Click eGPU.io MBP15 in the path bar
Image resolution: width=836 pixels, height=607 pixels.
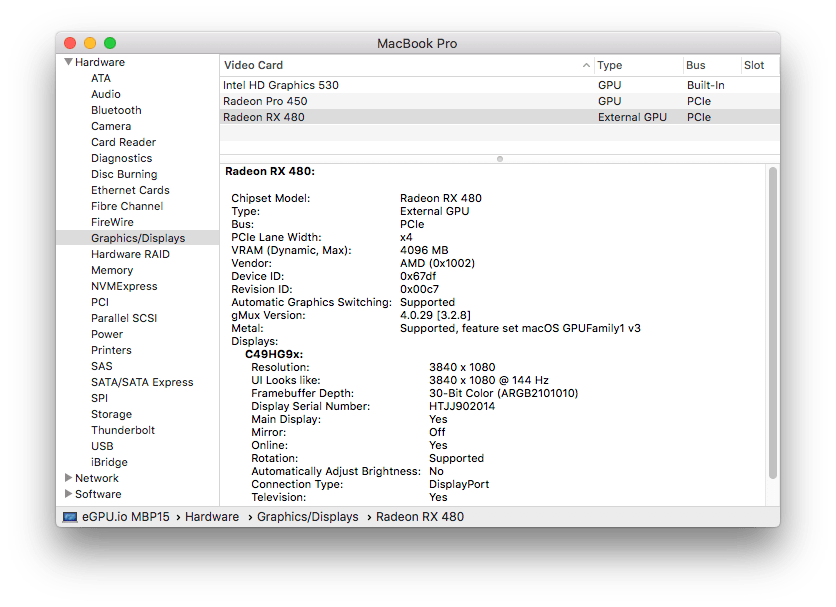[125, 517]
